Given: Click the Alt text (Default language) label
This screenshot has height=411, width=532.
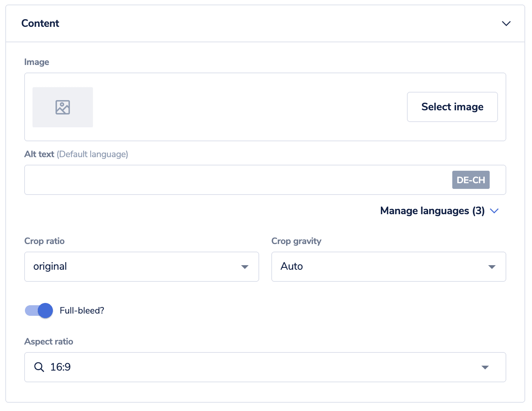Looking at the screenshot, I should click(76, 154).
